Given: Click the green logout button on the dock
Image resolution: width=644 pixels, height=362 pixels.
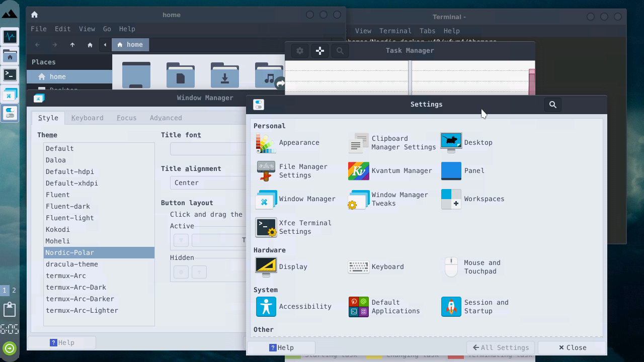Looking at the screenshot, I should (x=10, y=348).
